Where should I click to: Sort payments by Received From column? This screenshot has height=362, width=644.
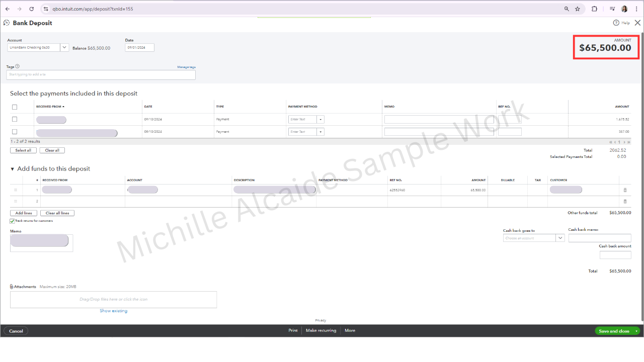pos(50,107)
